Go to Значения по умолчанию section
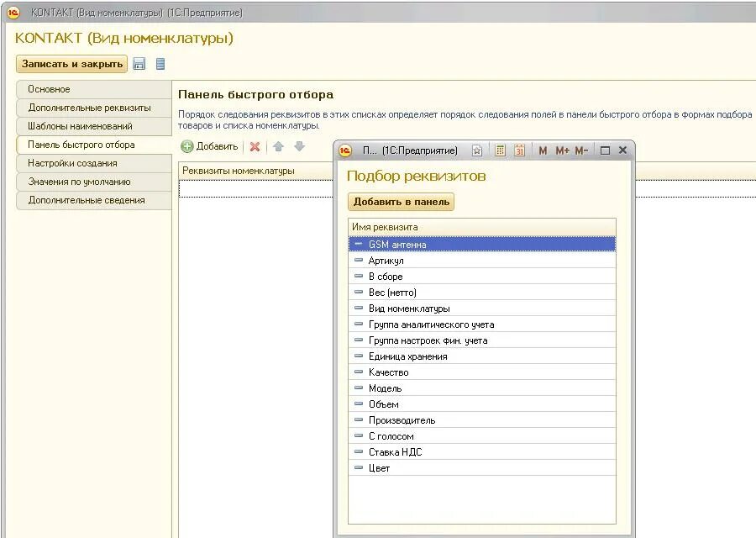The height and width of the screenshot is (538, 756). pos(93,182)
